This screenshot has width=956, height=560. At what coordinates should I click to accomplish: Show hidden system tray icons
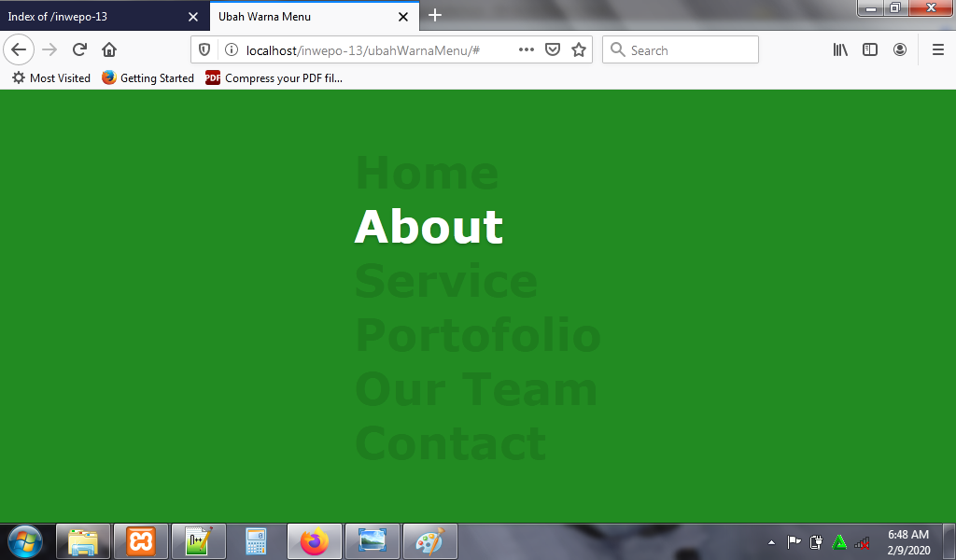[771, 541]
